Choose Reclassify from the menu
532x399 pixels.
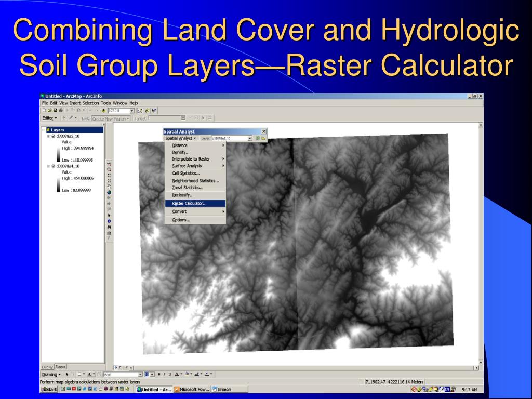[x=195, y=195]
